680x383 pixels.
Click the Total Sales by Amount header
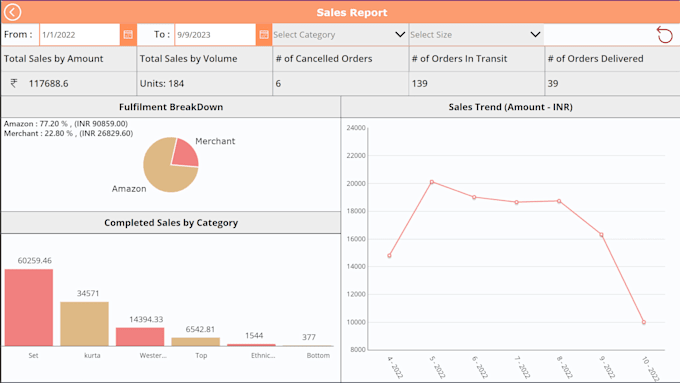(54, 59)
